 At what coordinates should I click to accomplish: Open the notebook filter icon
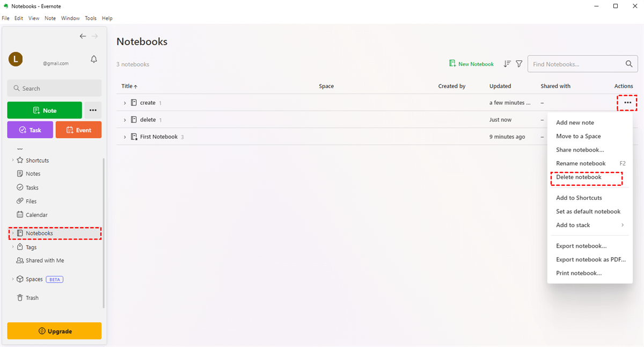pyautogui.click(x=519, y=64)
